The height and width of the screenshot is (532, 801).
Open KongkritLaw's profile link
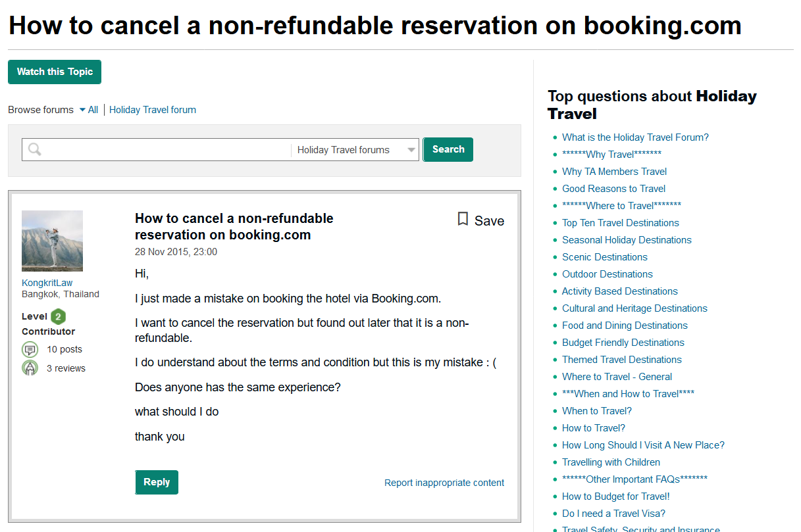coord(47,283)
